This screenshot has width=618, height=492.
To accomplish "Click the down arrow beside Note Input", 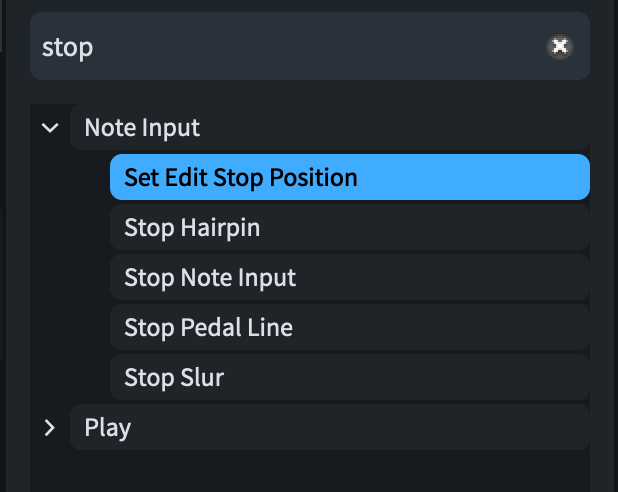I will click(x=49, y=128).
